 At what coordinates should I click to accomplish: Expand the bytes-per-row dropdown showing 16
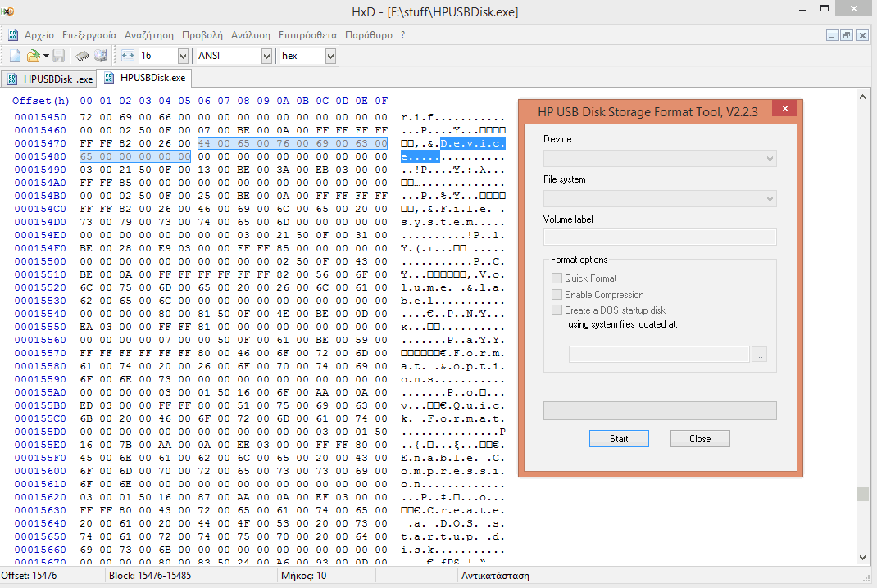(x=183, y=56)
